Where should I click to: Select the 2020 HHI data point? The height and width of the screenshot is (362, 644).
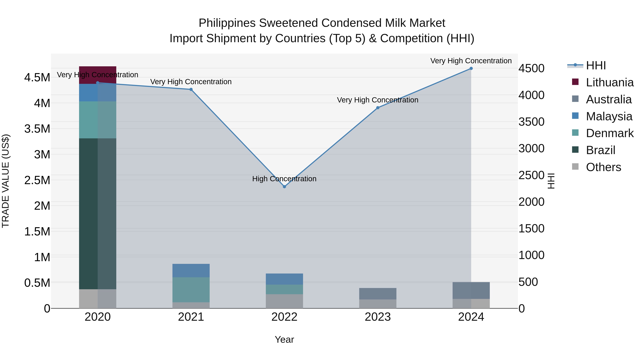click(x=98, y=83)
